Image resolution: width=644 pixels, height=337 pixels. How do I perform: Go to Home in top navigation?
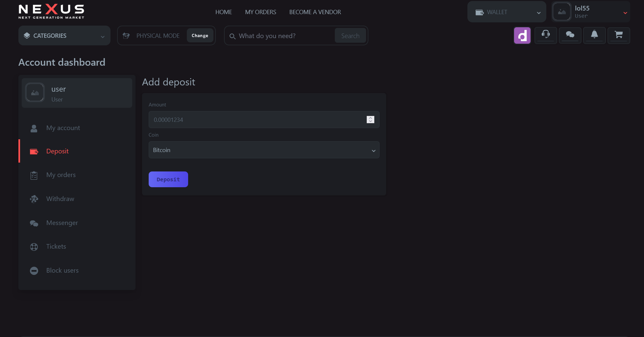[x=224, y=12]
